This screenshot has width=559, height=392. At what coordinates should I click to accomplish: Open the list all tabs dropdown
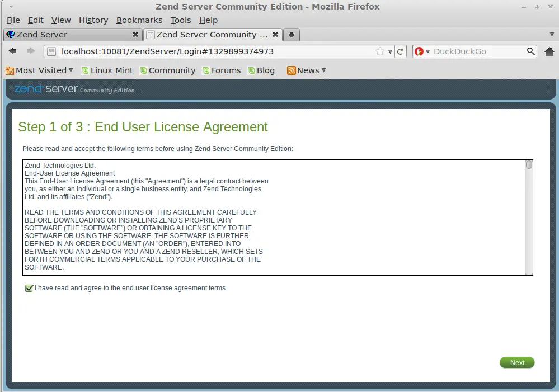[552, 35]
